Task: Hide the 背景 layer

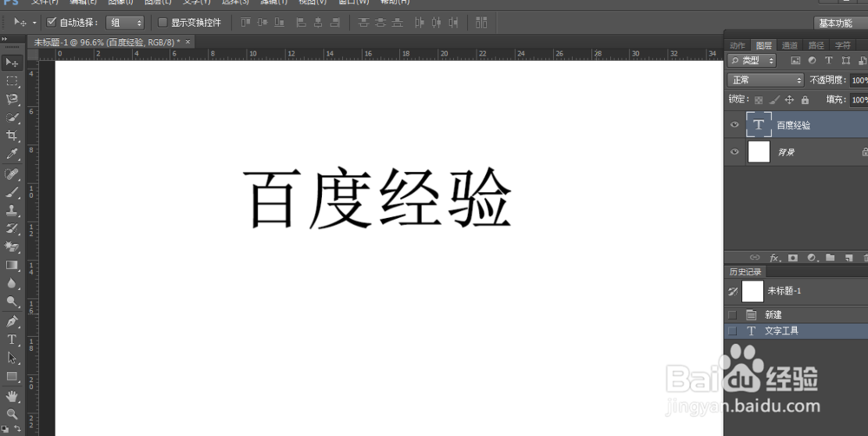Action: pos(734,152)
